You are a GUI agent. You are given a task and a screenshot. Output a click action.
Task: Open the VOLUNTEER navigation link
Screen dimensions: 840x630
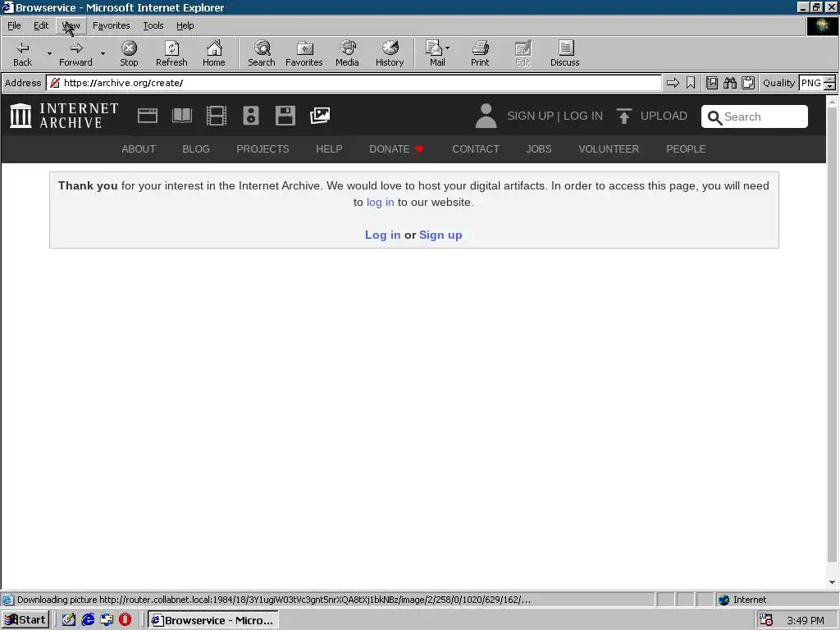[x=609, y=149]
